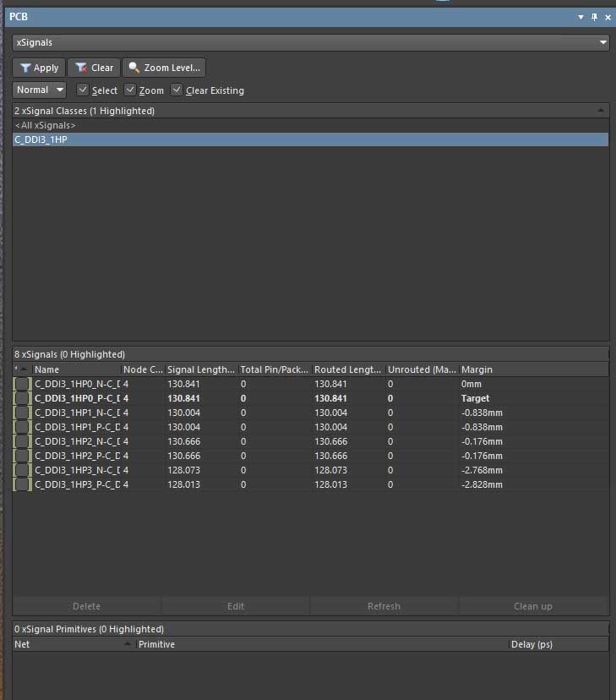Screen dimensions: 616x700
Task: Click the color swatch of the C_DDI3_1HP0_N row
Action: pyautogui.click(x=22, y=384)
